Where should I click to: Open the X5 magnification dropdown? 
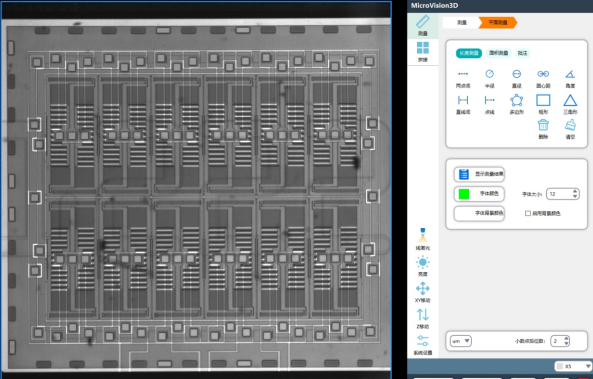coord(573,366)
